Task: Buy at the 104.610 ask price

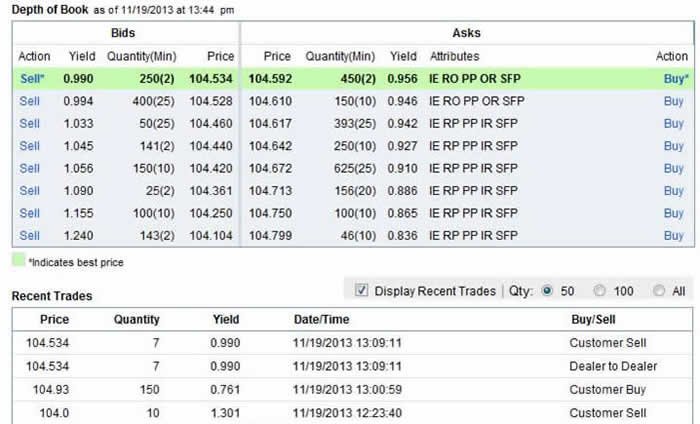Action: pyautogui.click(x=674, y=101)
